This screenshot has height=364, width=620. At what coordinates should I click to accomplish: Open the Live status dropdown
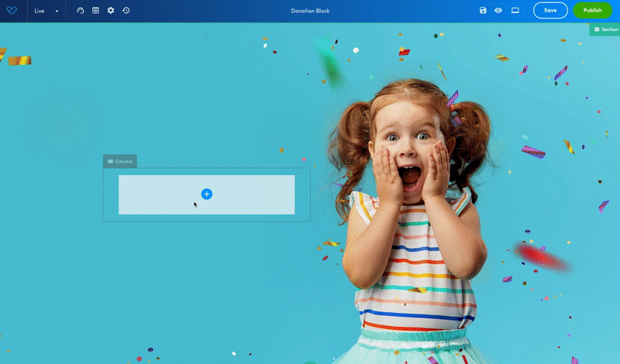click(x=46, y=11)
